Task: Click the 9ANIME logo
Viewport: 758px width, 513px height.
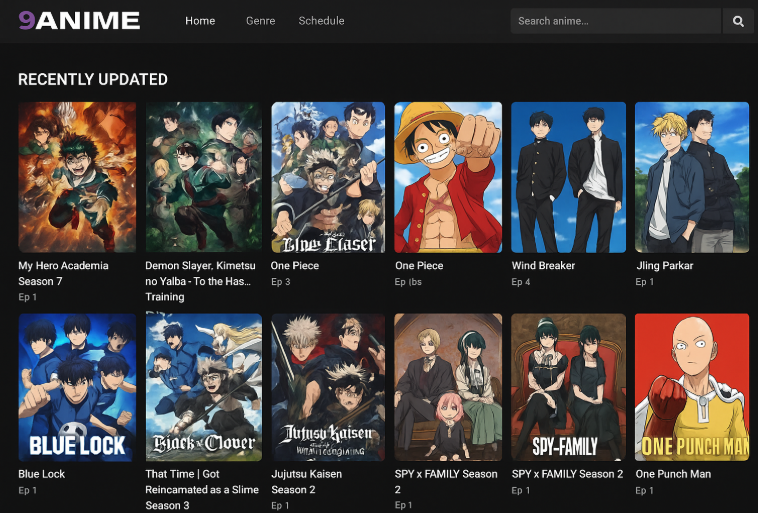Action: coord(79,20)
